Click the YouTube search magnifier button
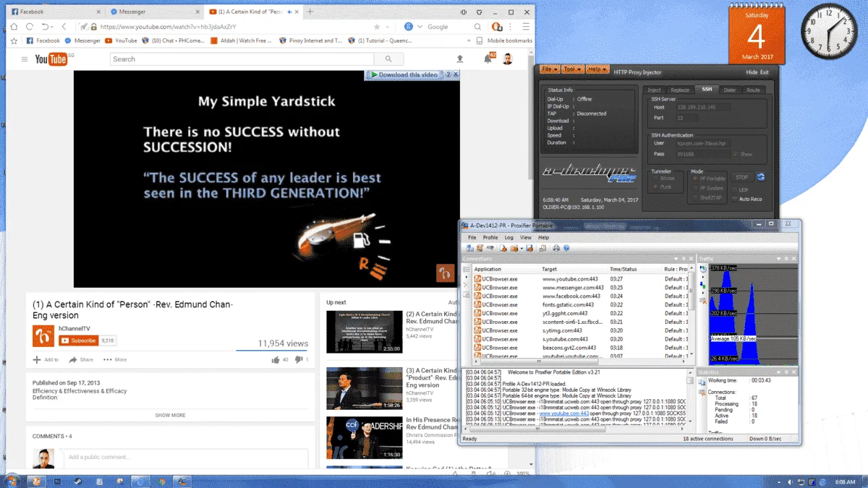This screenshot has width=868, height=488. click(388, 59)
